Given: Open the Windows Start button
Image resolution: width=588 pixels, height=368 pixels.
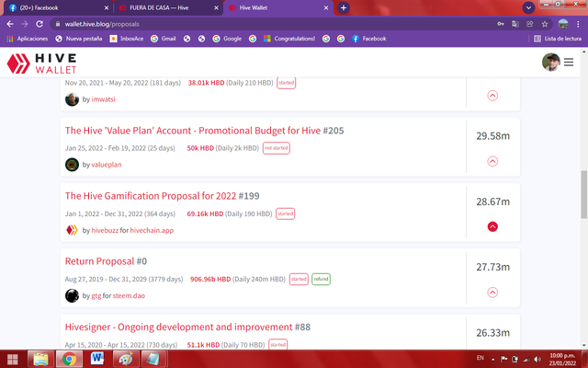Looking at the screenshot, I should click(x=12, y=359).
